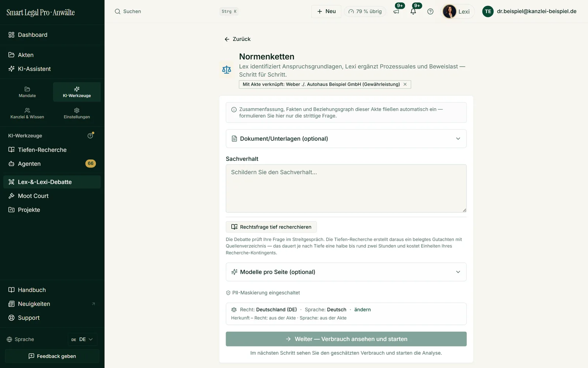Open KI-Assistent in the sidebar
588x368 pixels.
52,69
